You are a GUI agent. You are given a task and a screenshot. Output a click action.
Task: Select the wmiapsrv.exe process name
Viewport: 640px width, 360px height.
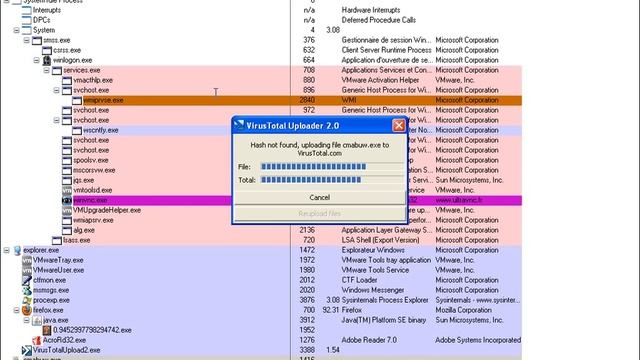click(x=93, y=220)
